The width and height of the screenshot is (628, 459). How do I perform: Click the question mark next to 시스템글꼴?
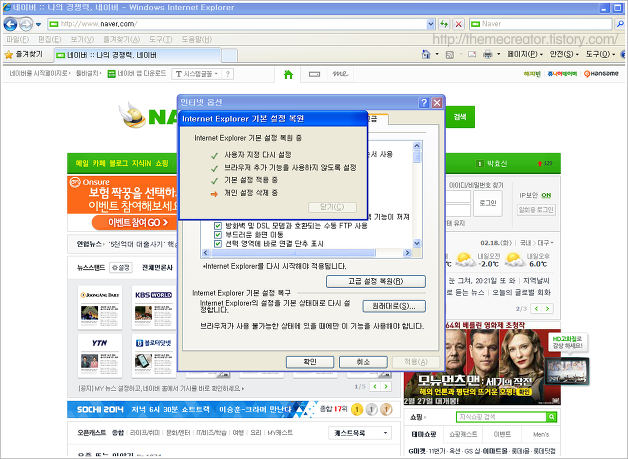tap(227, 74)
